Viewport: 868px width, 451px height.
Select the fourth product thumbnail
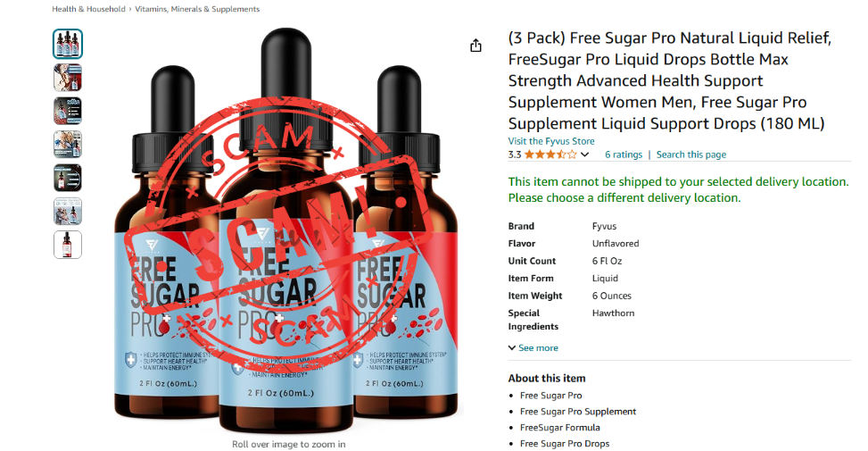click(x=68, y=145)
